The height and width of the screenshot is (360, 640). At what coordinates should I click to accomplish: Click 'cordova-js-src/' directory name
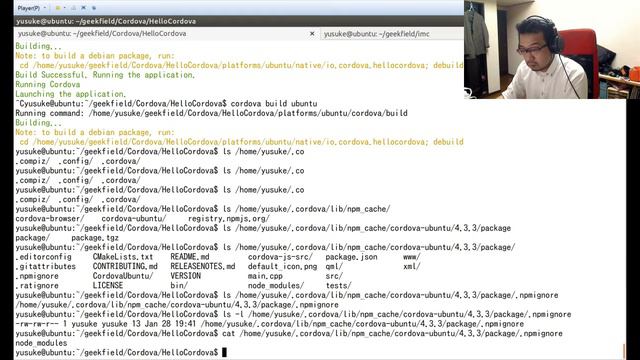(x=280, y=257)
